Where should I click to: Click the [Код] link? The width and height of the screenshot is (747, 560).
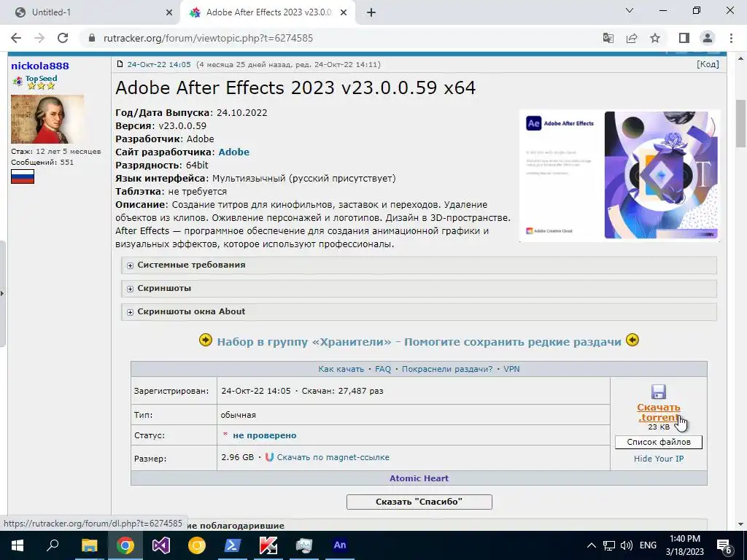tap(708, 64)
